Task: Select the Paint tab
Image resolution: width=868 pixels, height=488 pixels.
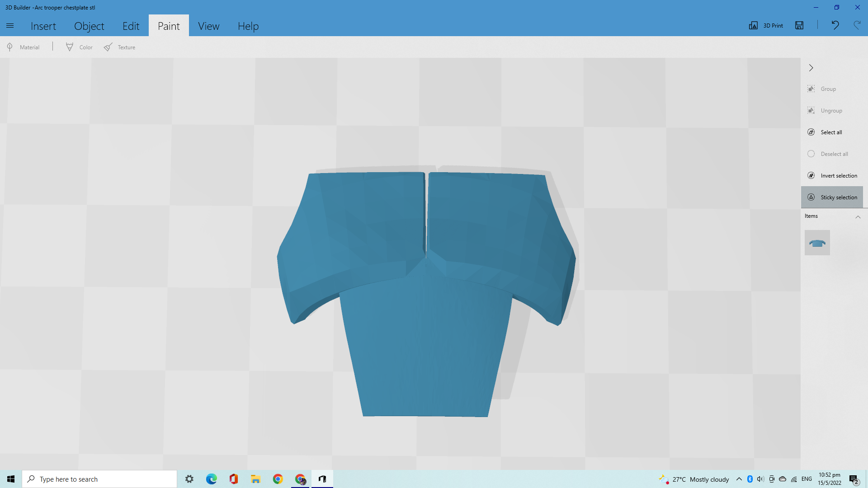Action: 169,26
